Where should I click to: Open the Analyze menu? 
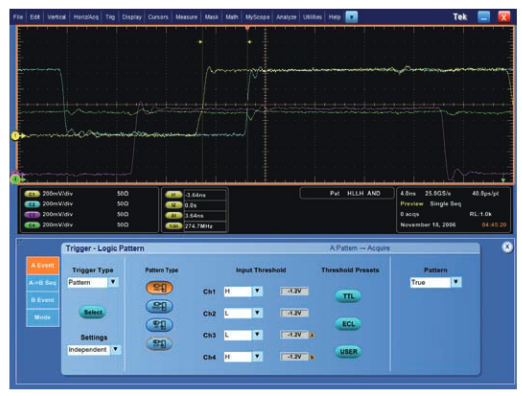(286, 17)
